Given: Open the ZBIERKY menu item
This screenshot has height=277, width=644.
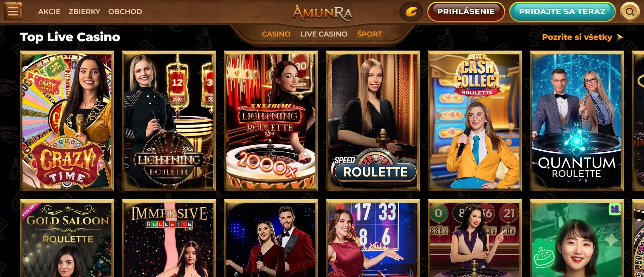Looking at the screenshot, I should tap(84, 11).
